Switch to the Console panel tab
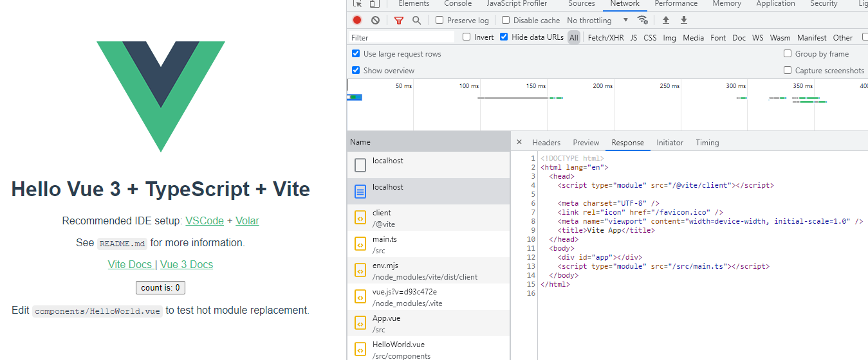Image resolution: width=868 pixels, height=360 pixels. pyautogui.click(x=458, y=4)
